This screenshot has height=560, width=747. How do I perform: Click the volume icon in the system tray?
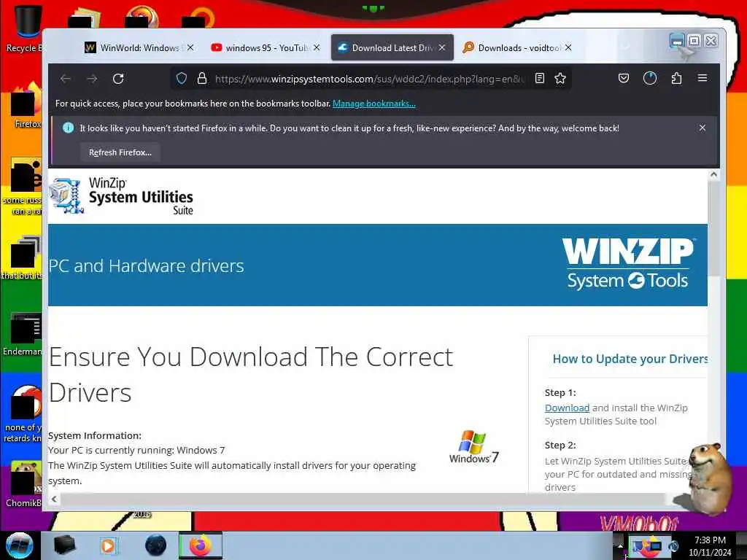click(x=674, y=545)
